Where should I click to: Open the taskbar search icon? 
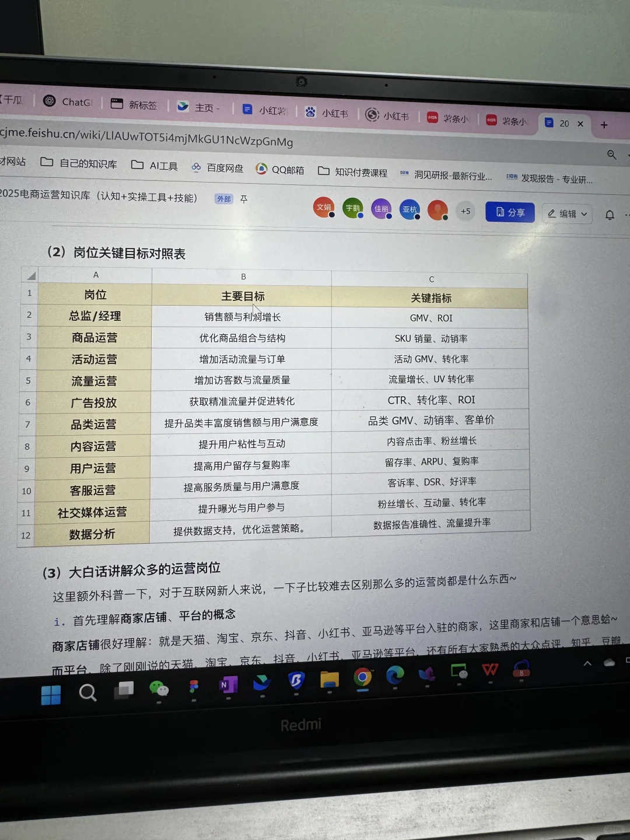click(x=87, y=692)
